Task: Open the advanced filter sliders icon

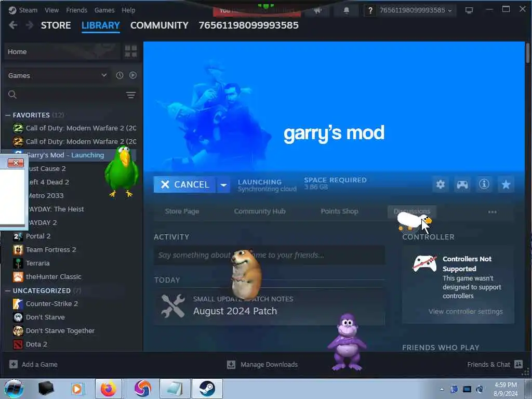Action: pyautogui.click(x=130, y=95)
